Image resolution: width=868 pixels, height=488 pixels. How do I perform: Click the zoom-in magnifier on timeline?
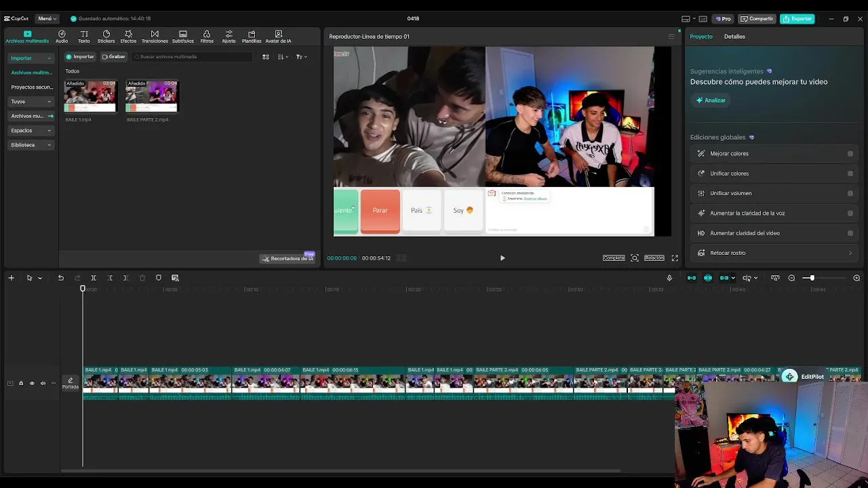click(856, 278)
